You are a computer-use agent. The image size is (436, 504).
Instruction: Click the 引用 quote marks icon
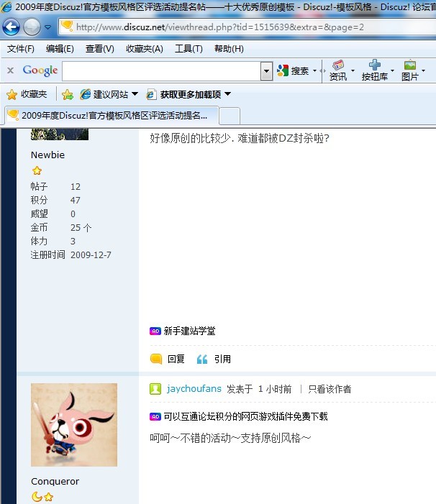(202, 359)
